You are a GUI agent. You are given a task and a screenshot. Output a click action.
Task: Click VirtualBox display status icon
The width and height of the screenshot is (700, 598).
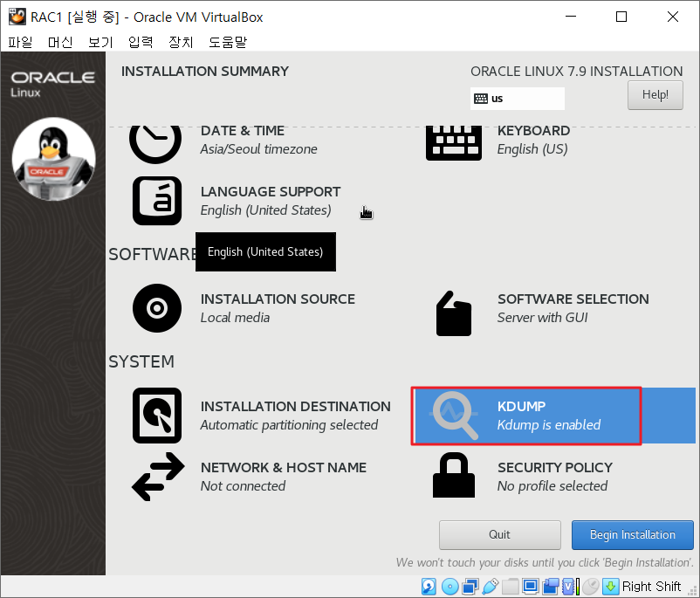point(531,587)
